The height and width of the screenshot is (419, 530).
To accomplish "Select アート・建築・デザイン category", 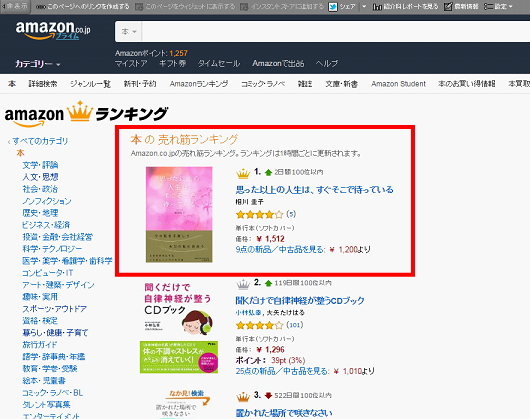I will tap(58, 285).
